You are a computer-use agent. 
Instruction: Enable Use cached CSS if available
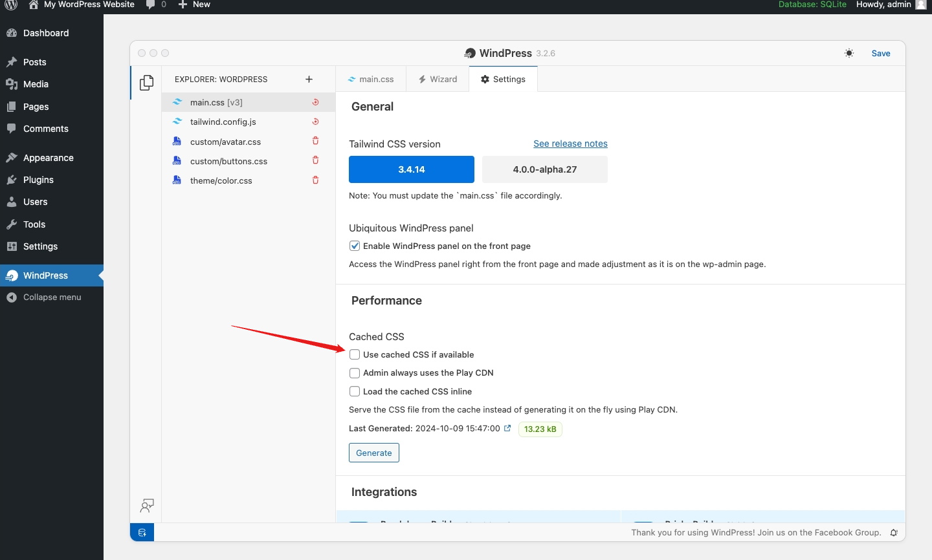click(355, 354)
